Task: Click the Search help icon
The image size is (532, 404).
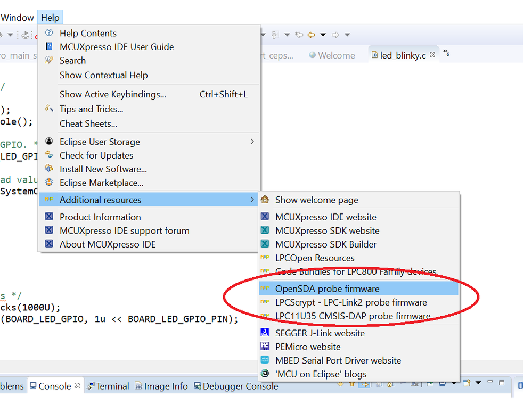Action: click(x=50, y=60)
